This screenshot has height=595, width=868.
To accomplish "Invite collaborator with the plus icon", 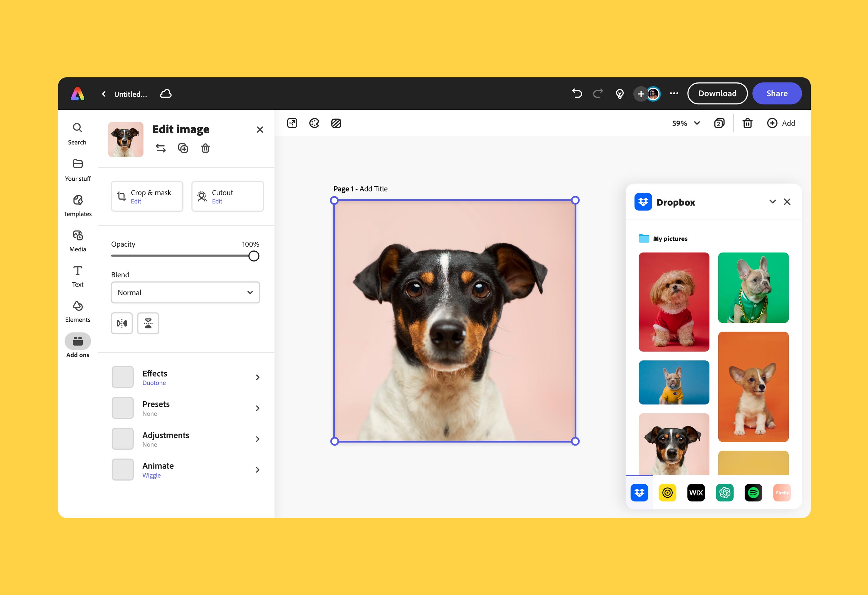I will coord(640,94).
